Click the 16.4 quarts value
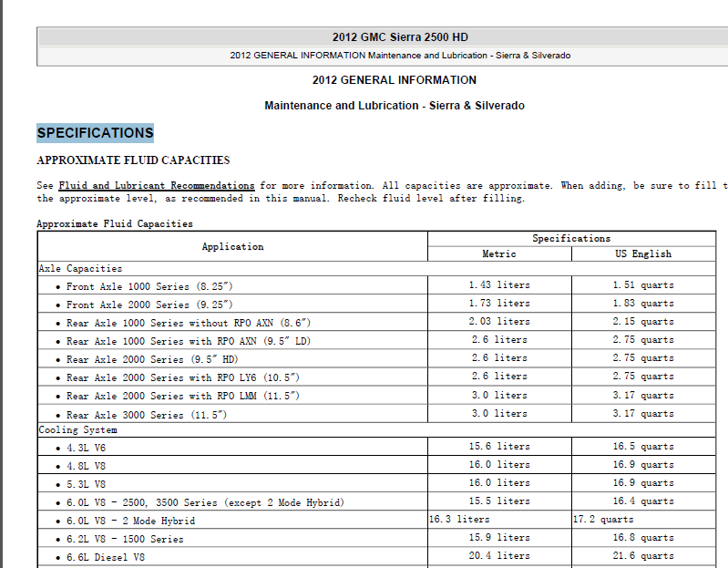This screenshot has width=728, height=568. coord(643,501)
